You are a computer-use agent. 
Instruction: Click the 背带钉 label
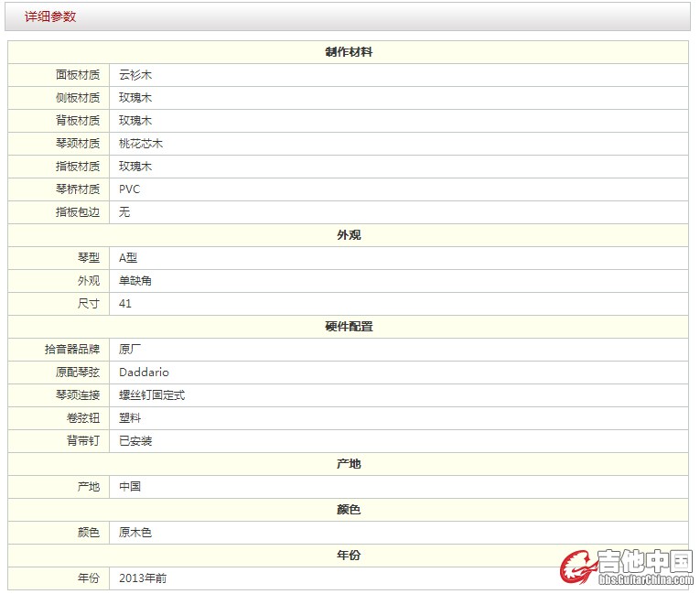point(83,441)
